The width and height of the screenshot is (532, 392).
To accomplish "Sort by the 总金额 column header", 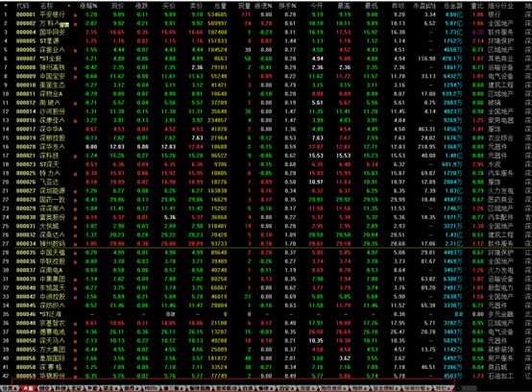I will [x=453, y=6].
